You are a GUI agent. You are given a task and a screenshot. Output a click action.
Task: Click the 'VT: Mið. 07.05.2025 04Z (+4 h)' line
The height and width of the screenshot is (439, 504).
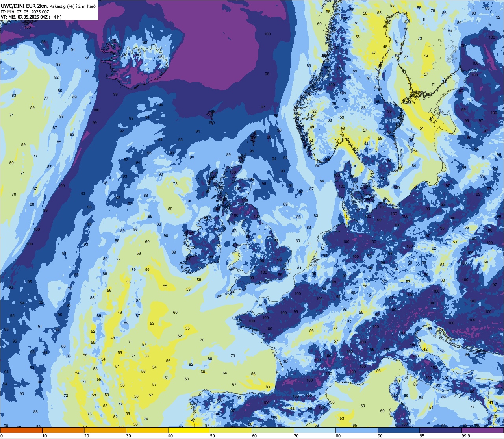(x=31, y=17)
